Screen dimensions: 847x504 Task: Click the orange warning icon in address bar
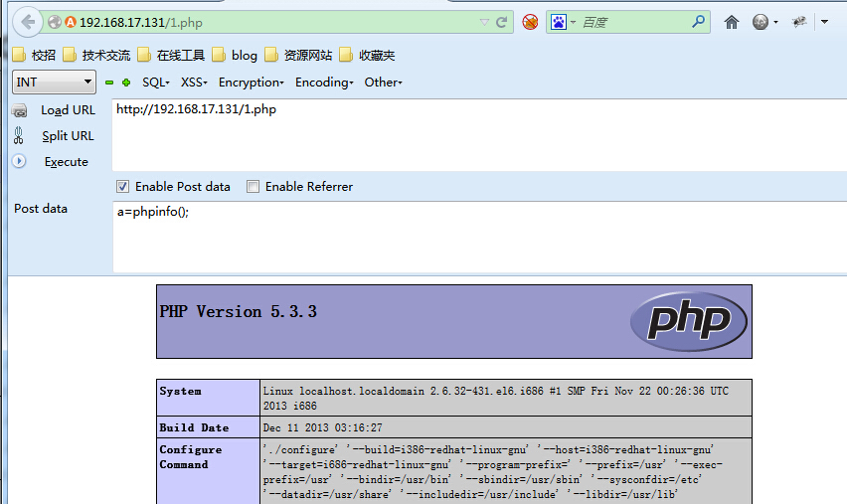pos(71,22)
